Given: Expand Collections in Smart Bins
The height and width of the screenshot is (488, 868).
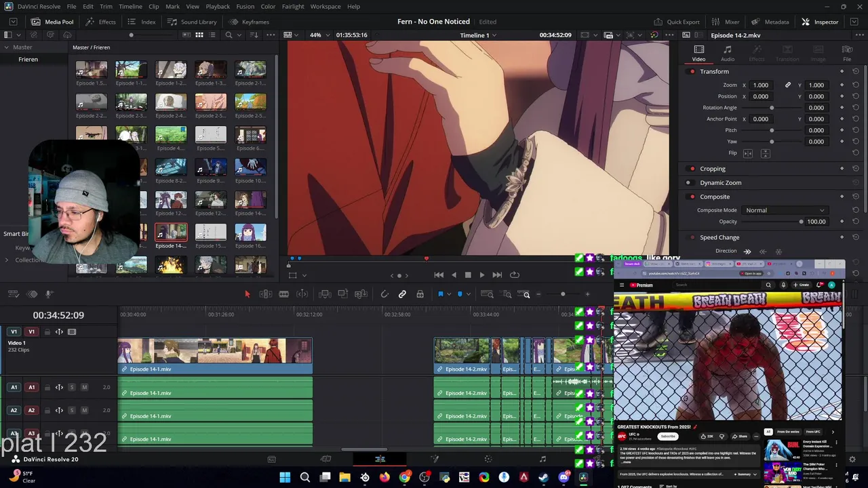Looking at the screenshot, I should pyautogui.click(x=7, y=260).
